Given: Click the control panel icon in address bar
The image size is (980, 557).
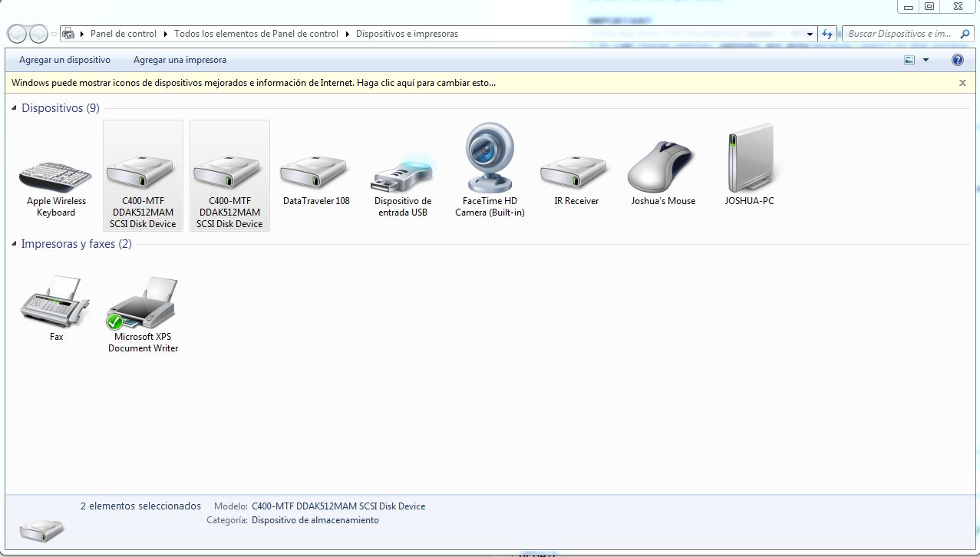Looking at the screenshot, I should pyautogui.click(x=68, y=34).
